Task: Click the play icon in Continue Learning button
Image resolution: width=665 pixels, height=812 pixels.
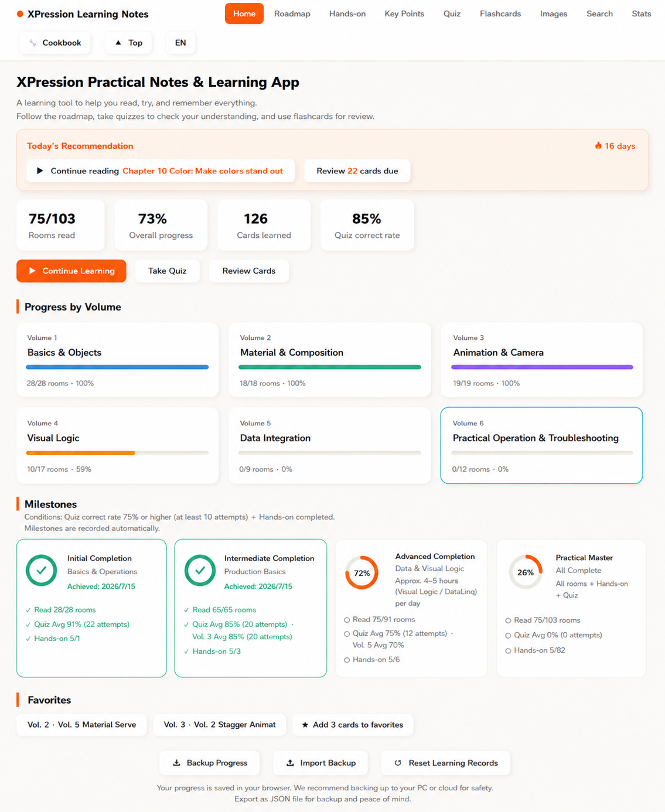Action: (x=33, y=271)
